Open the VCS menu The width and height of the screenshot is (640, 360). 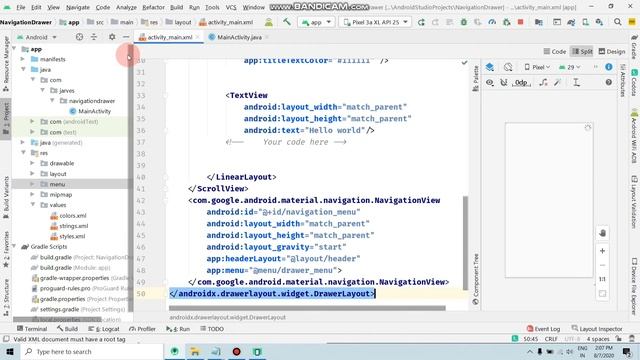pyautogui.click(x=231, y=7)
